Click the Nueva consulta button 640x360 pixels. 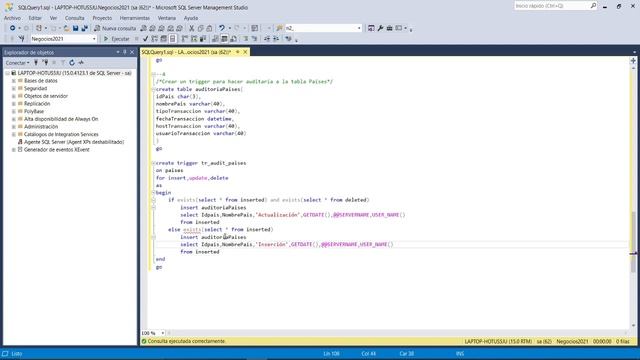click(115, 28)
